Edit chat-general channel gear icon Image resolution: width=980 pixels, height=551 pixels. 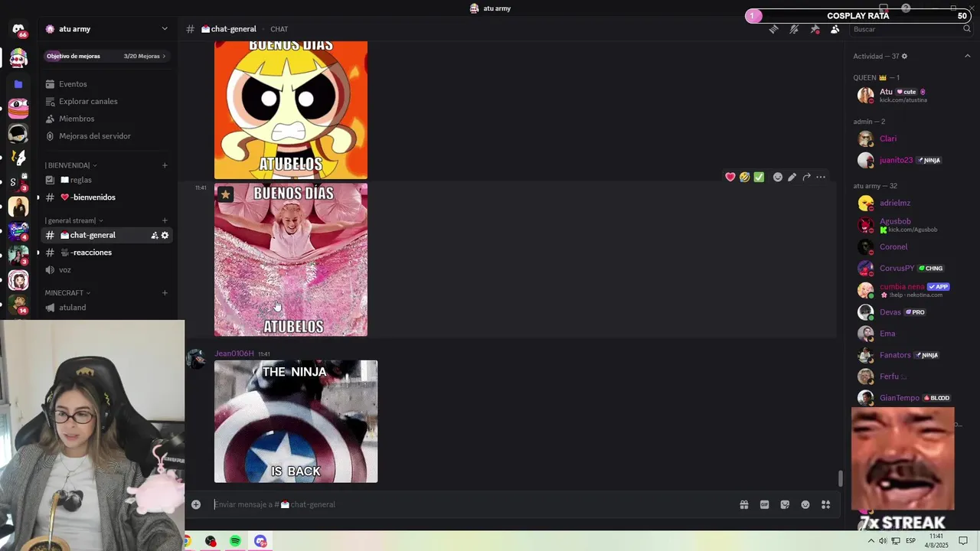(165, 235)
